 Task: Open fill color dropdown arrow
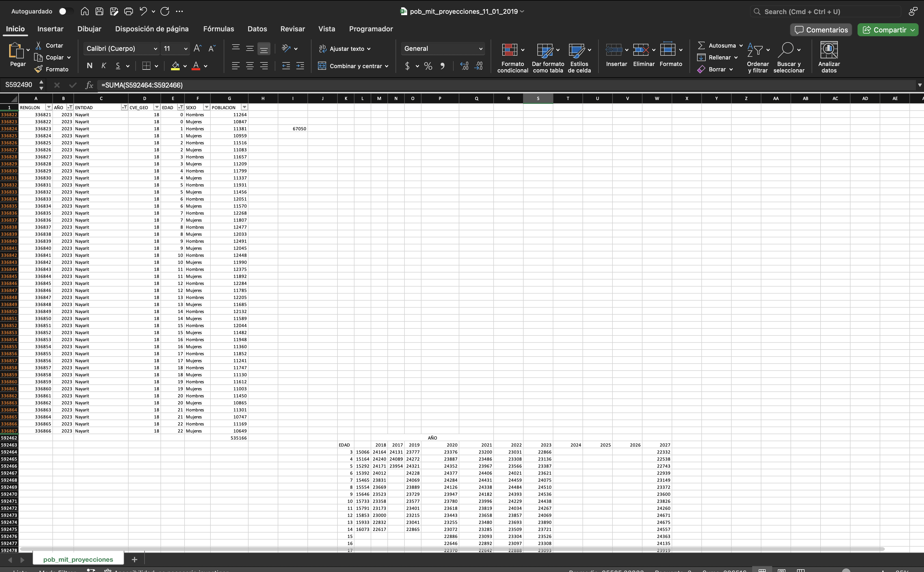[x=185, y=66]
